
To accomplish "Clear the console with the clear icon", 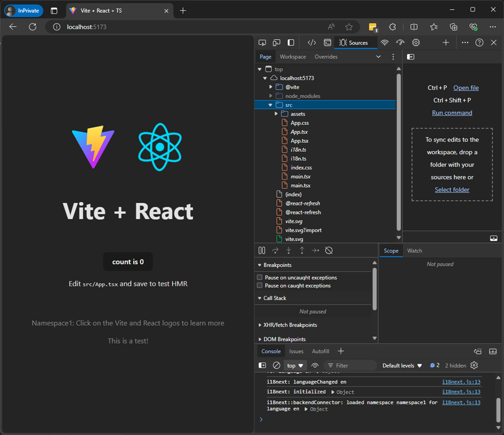I will [x=276, y=365].
